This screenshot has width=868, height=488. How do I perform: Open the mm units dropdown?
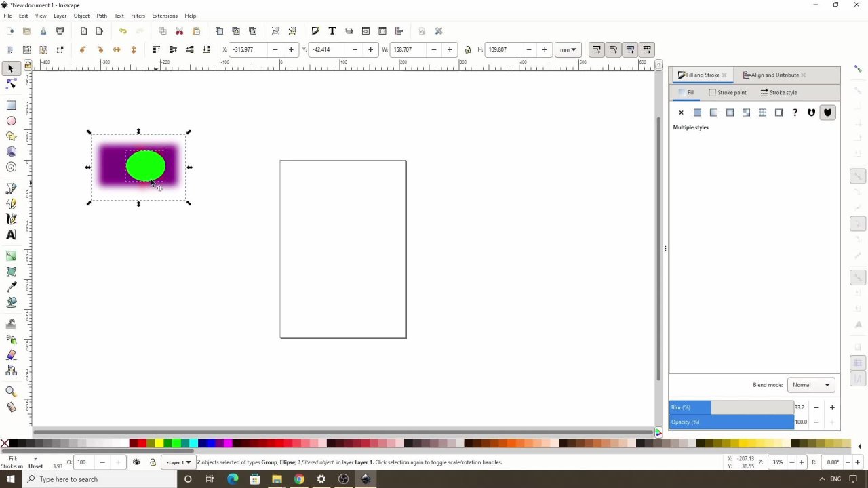coord(567,49)
